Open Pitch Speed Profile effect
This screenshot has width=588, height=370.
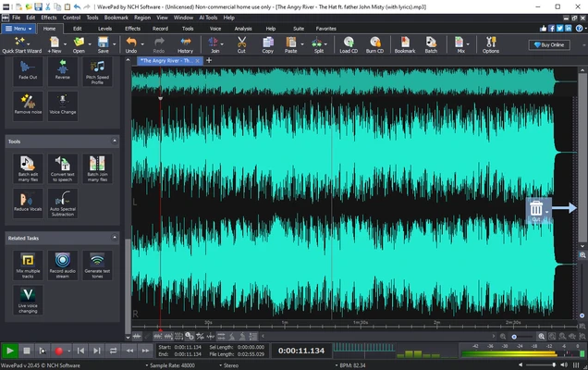point(97,71)
